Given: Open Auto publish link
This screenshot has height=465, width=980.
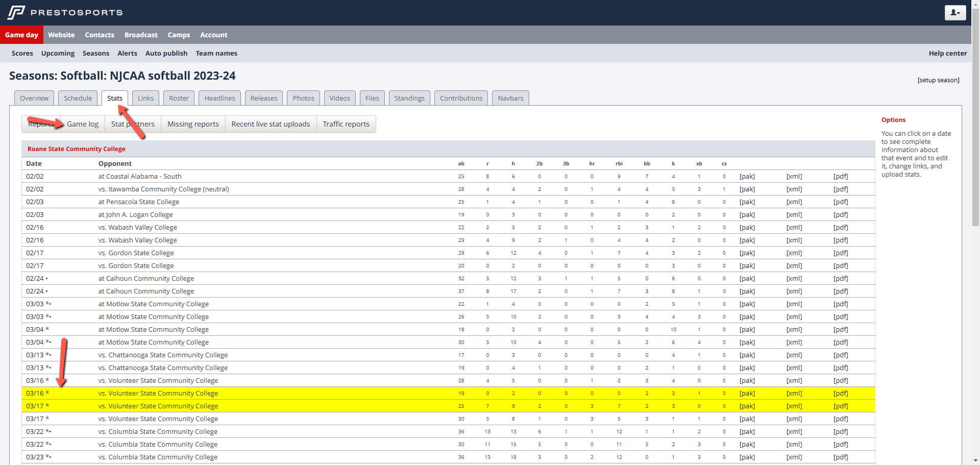Looking at the screenshot, I should (166, 53).
